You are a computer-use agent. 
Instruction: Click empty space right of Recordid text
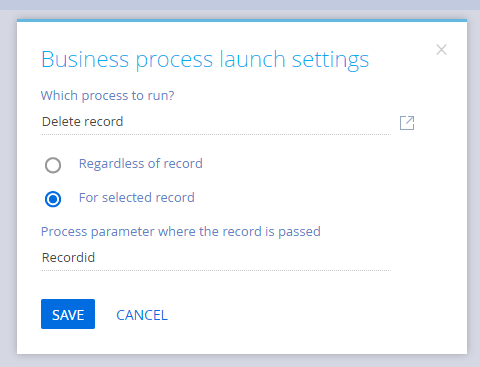(x=243, y=258)
